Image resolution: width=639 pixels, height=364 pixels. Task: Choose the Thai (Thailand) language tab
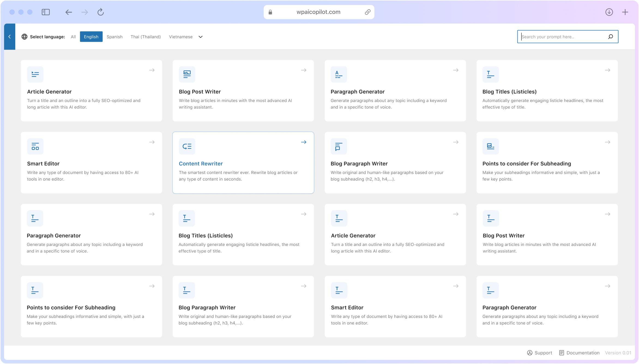[146, 37]
